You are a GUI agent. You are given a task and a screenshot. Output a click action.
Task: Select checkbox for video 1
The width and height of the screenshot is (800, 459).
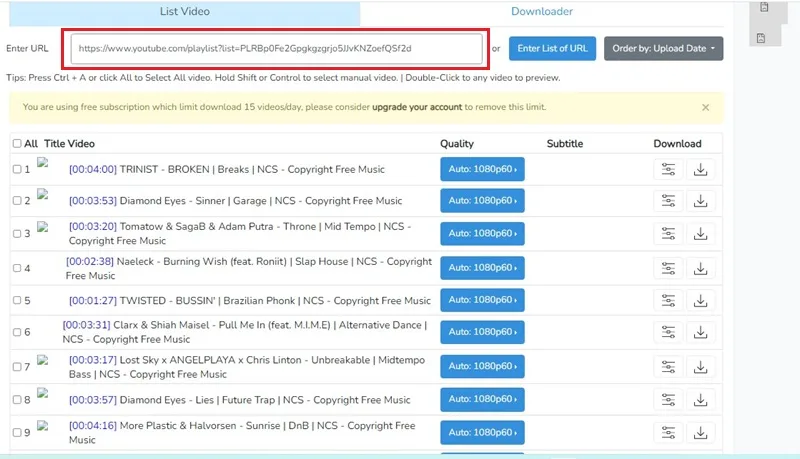(x=17, y=169)
